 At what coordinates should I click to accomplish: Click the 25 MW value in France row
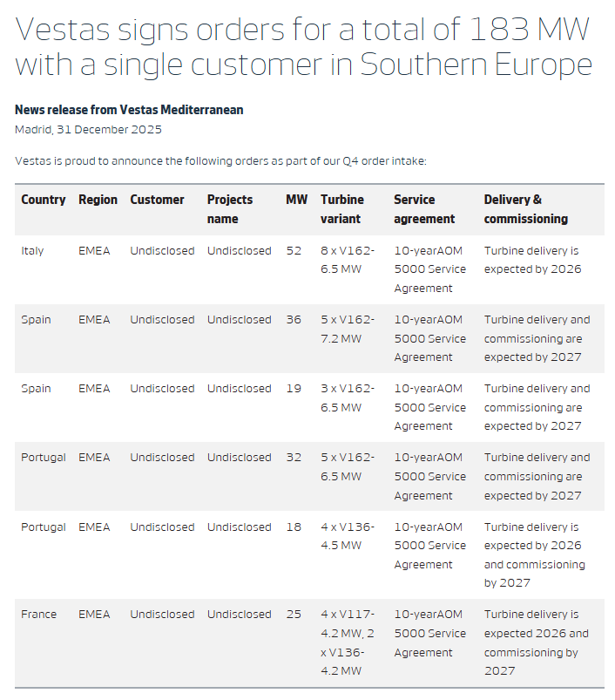click(294, 615)
